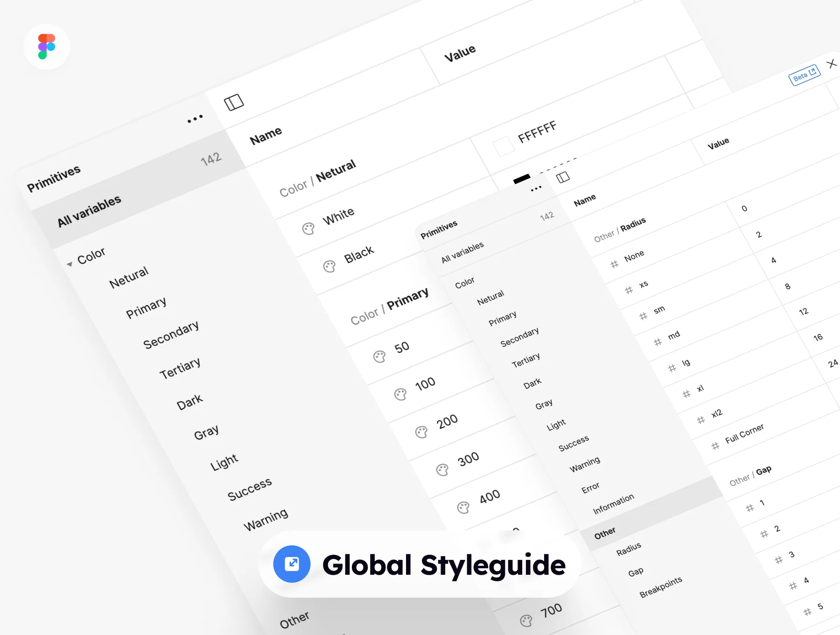
Task: Select Breakpoints in small sidebar
Action: (661, 587)
